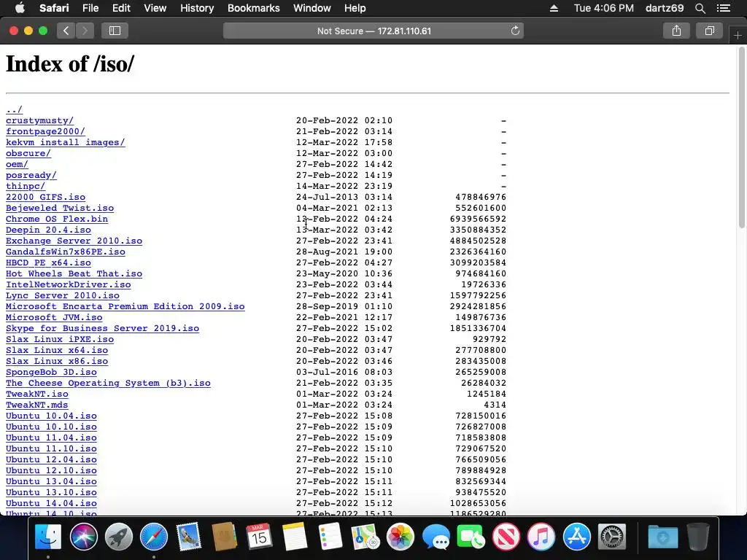This screenshot has width=747, height=560.
Task: Open the kekvm_install_images/ folder link
Action: 65,142
